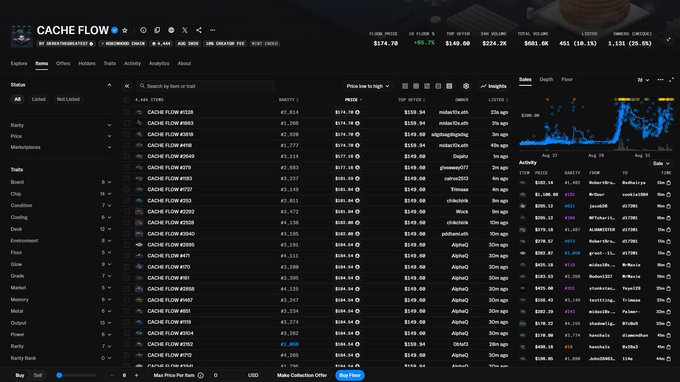Sort items by Top Offer column
680x382 pixels.
tap(412, 100)
